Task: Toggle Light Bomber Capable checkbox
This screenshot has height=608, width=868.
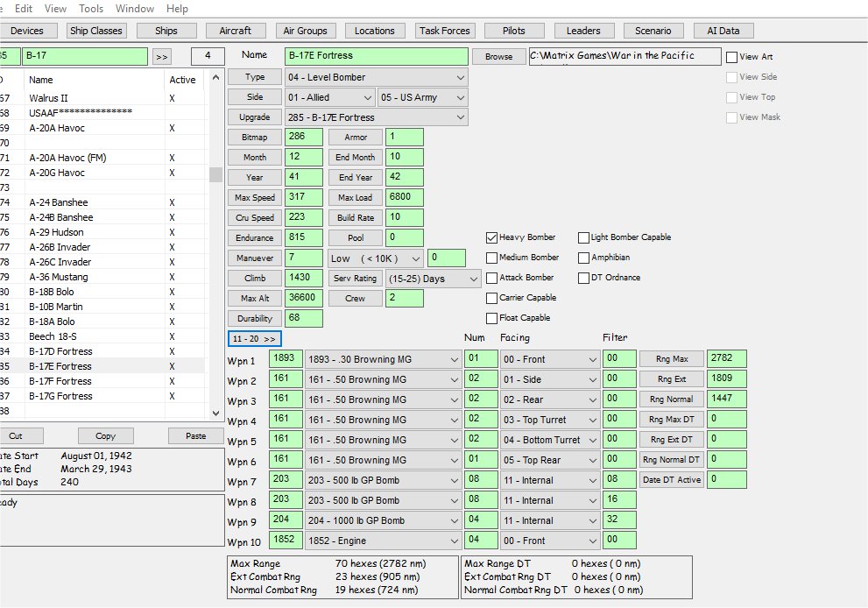Action: 583,237
